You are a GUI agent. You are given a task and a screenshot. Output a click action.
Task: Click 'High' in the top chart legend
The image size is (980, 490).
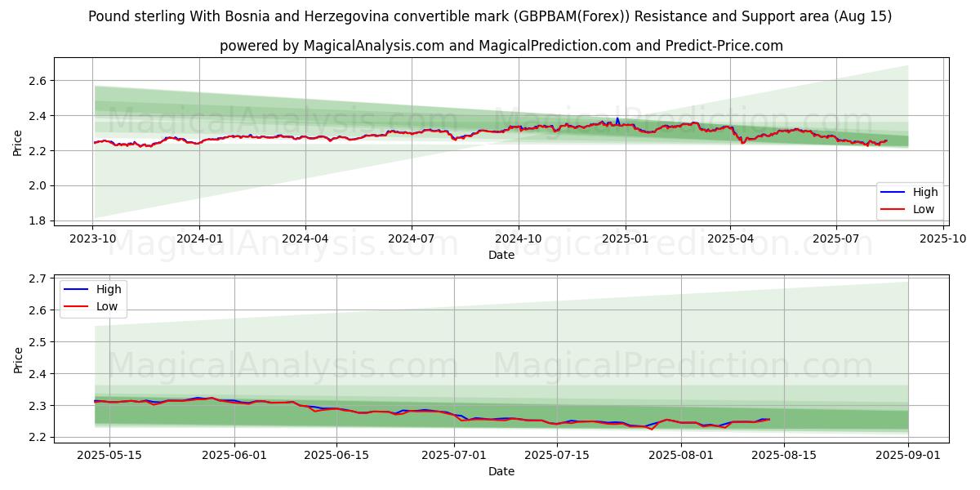tap(924, 192)
